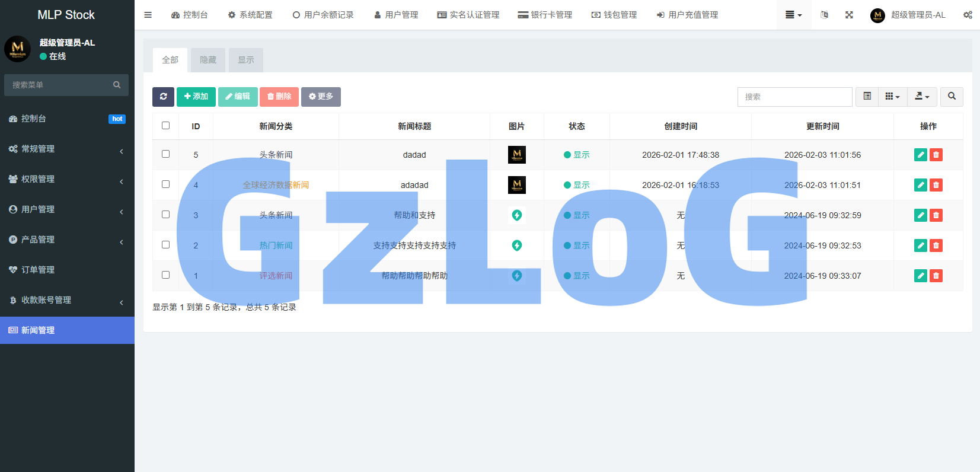Click the refresh table button
Viewport: 980px width, 472px height.
tap(163, 97)
